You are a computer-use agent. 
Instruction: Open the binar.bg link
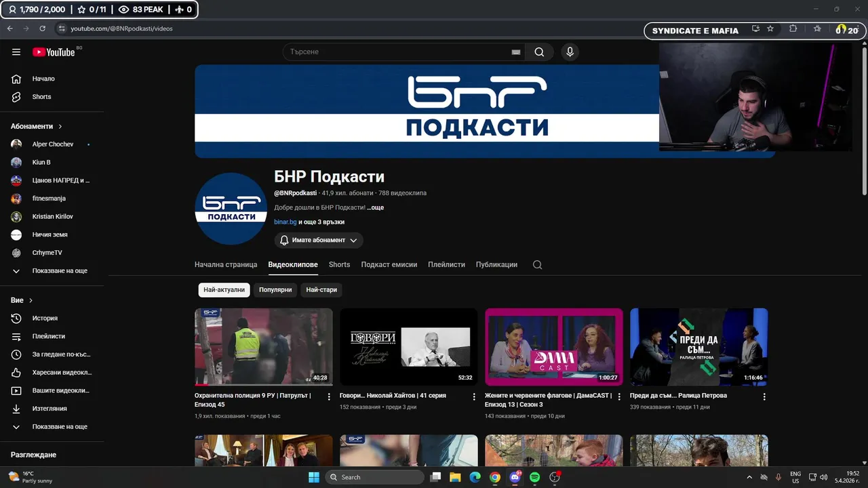285,222
